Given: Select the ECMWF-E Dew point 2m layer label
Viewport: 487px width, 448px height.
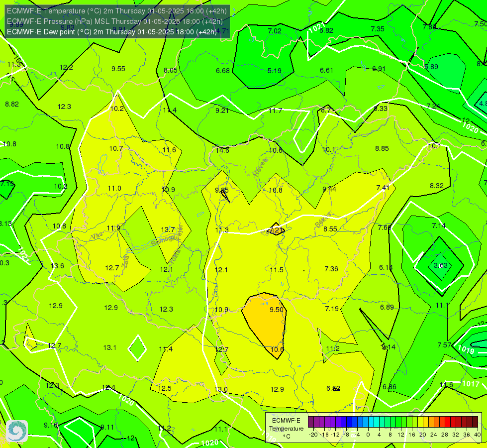Looking at the screenshot, I should [x=112, y=32].
